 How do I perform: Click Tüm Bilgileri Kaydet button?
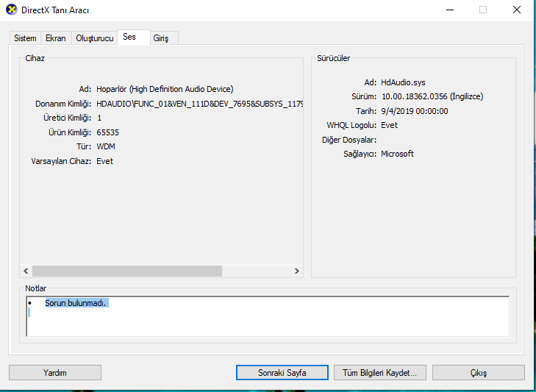380,372
